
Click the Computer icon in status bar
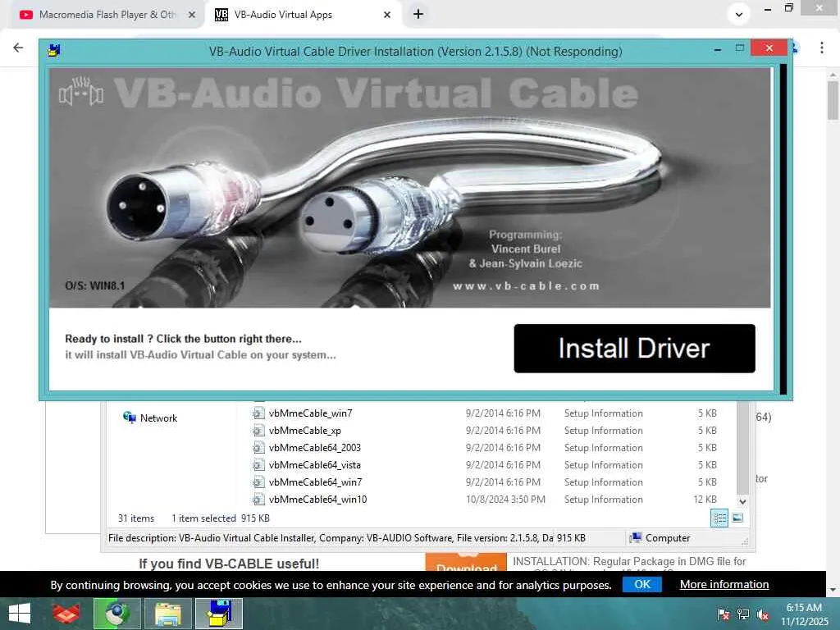[x=636, y=538]
